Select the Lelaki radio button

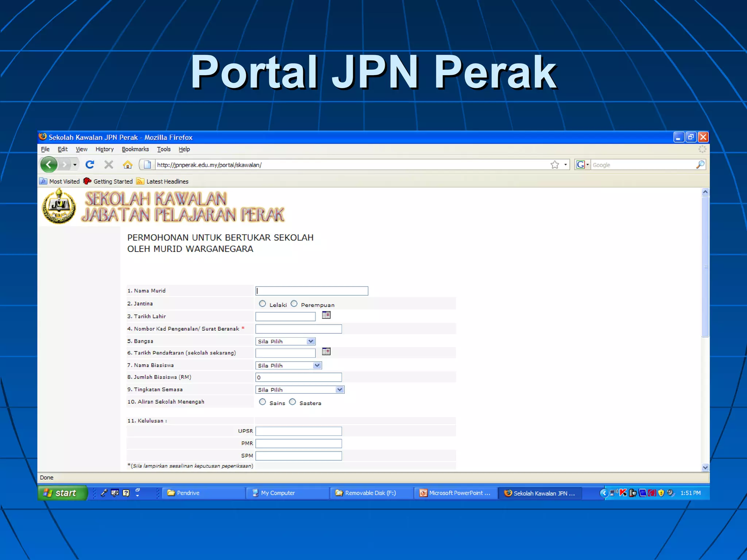(262, 304)
